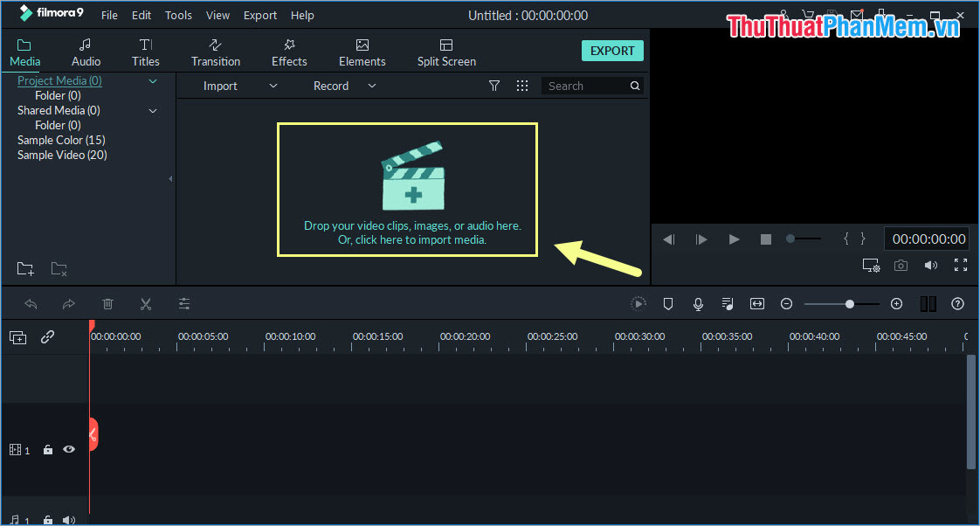Click the Zoom to Fit Timeline icon
This screenshot has height=526, width=980.
[x=756, y=303]
